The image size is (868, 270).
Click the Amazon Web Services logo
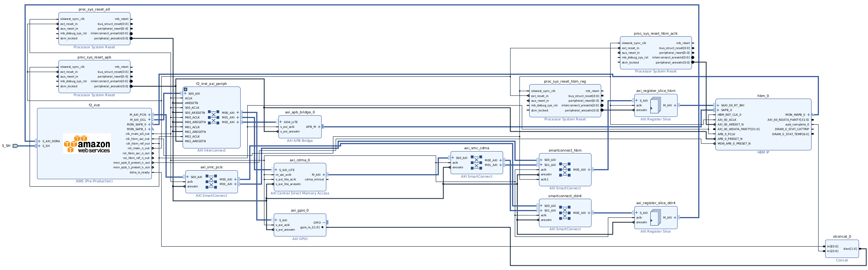tap(87, 144)
